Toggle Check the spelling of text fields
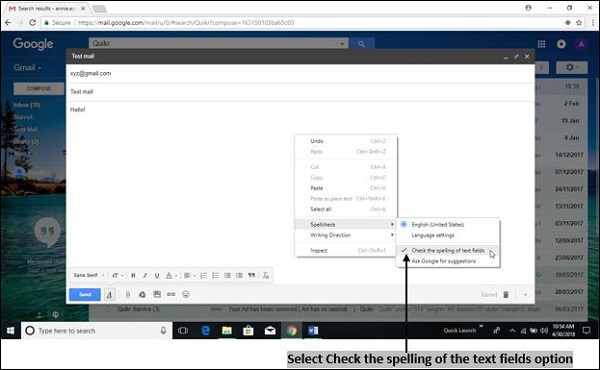 pyautogui.click(x=448, y=251)
